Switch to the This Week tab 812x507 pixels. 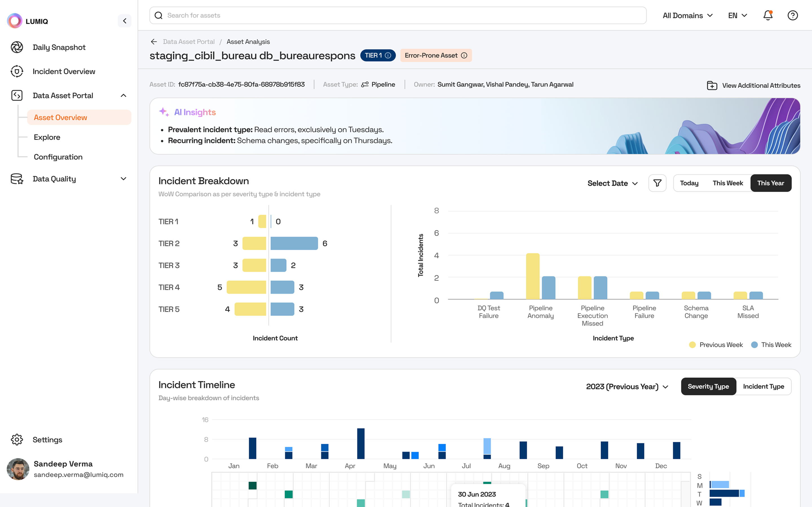pos(727,183)
